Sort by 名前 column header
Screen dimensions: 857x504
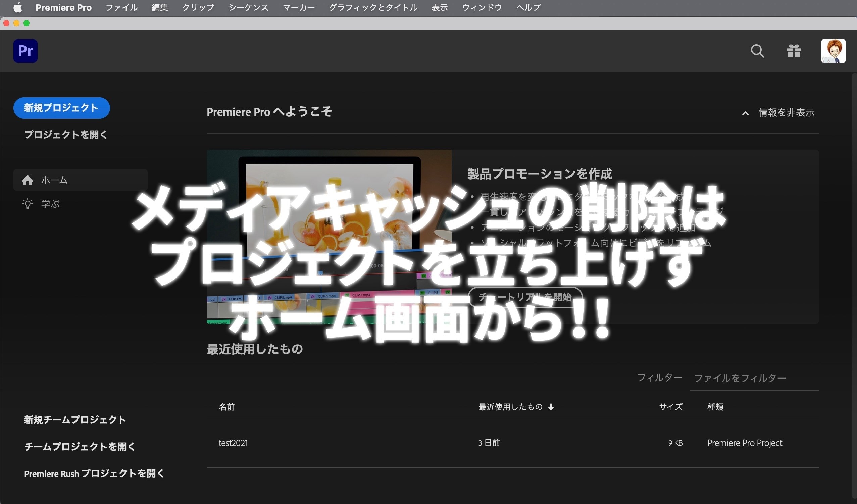pyautogui.click(x=226, y=407)
